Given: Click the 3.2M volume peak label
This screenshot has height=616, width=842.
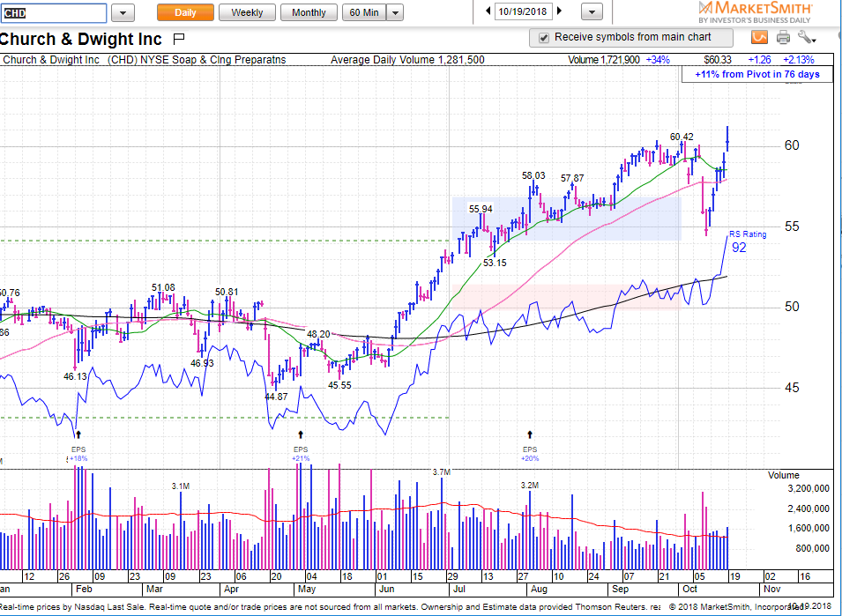Looking at the screenshot, I should coord(530,485).
